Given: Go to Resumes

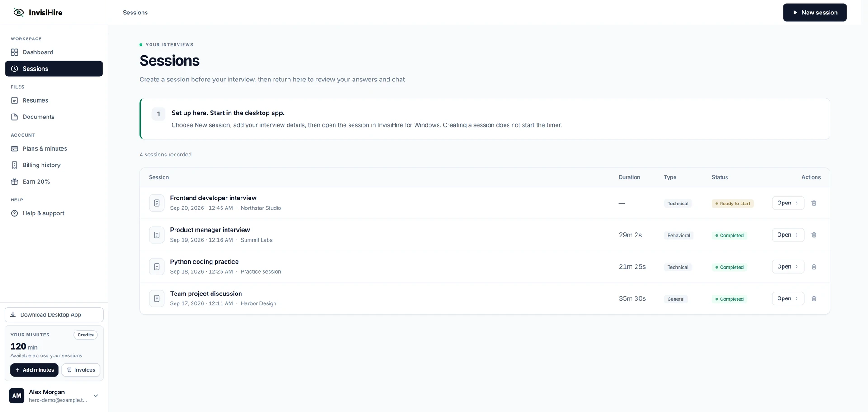Looking at the screenshot, I should (54, 100).
